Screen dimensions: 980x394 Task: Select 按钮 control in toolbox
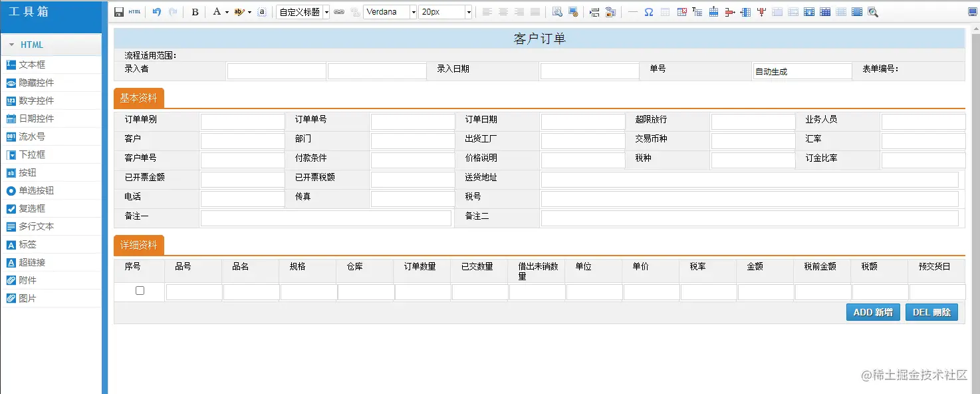click(51, 172)
